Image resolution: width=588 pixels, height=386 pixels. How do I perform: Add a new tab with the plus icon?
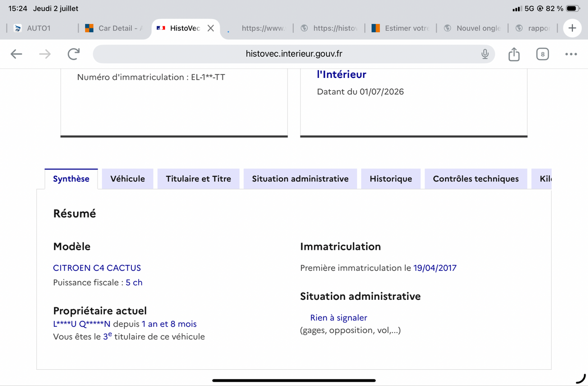[572, 28]
